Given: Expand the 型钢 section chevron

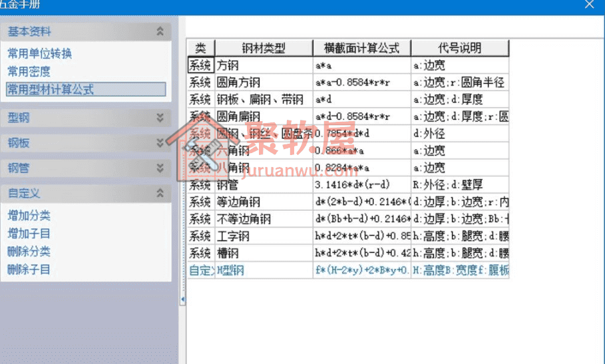Looking at the screenshot, I should pyautogui.click(x=160, y=118).
